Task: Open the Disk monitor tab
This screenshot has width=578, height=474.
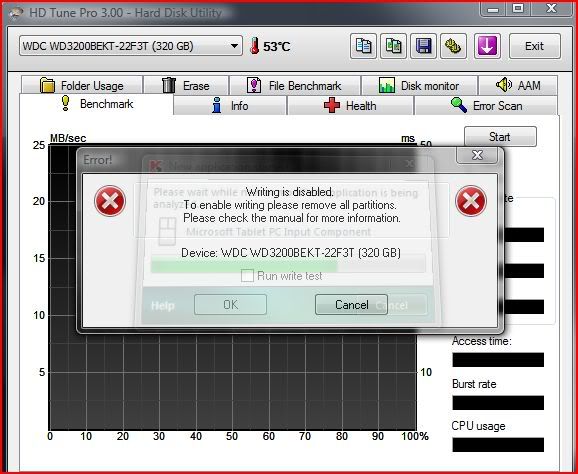Action: click(419, 86)
